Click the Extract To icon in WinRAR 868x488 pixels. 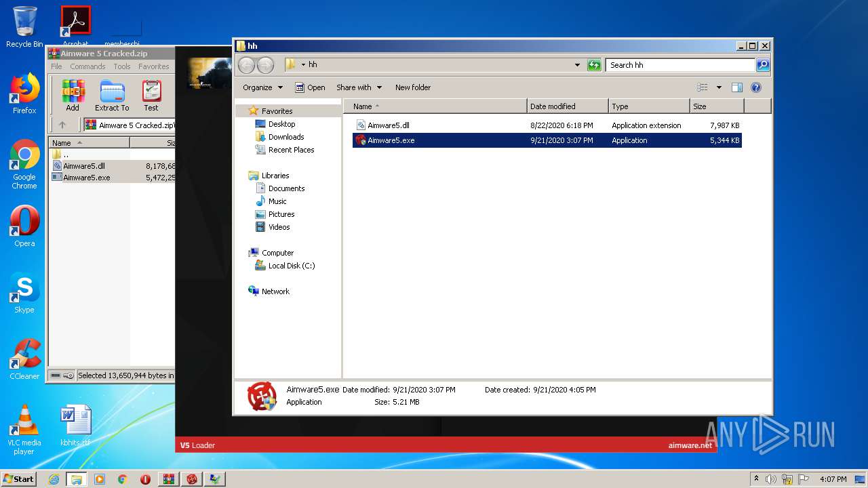pyautogui.click(x=112, y=96)
